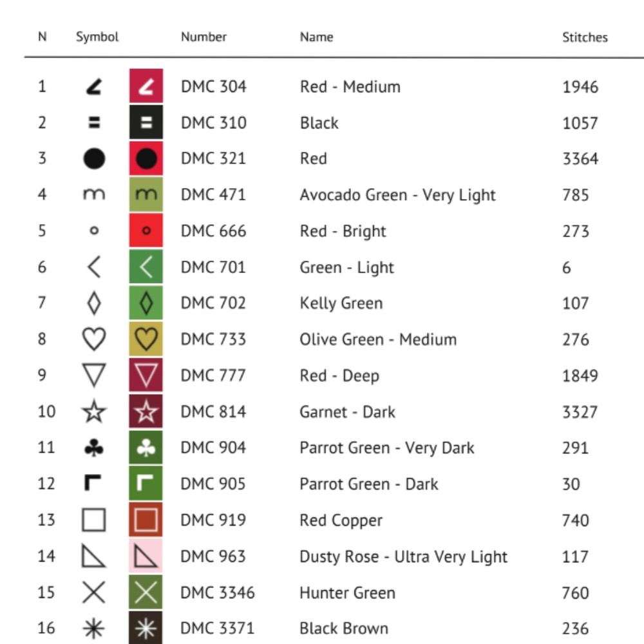The width and height of the screenshot is (644, 644).
Task: Click the right triangle symbol for Dusty Rose
Action: pos(94,556)
